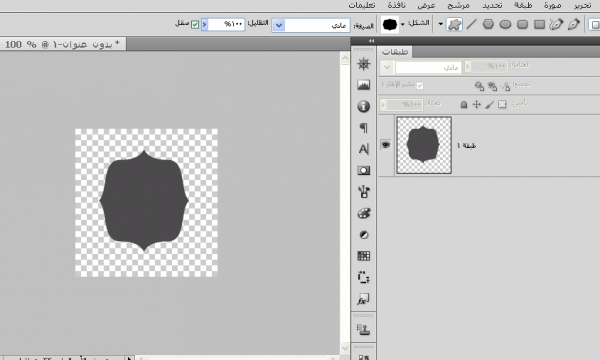Viewport: 600px width, 360px height.
Task: Select document tab بدون عنوان-1 @ 100%
Action: click(63, 44)
